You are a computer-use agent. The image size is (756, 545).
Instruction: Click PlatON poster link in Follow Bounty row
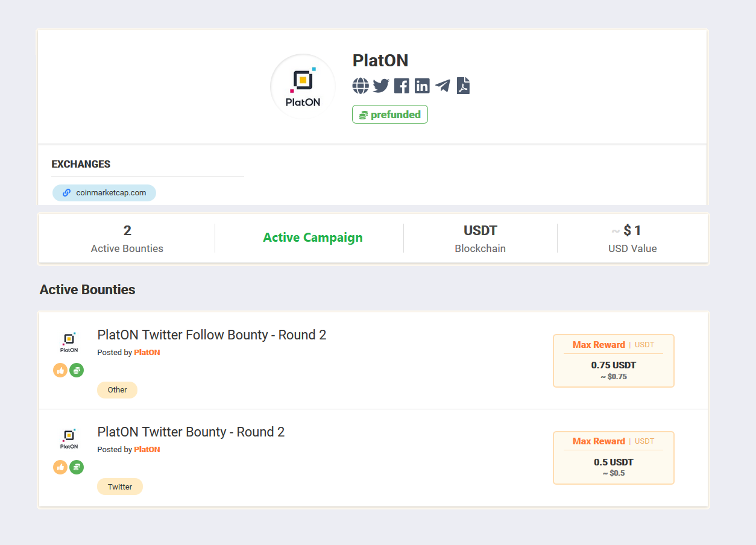(x=147, y=353)
